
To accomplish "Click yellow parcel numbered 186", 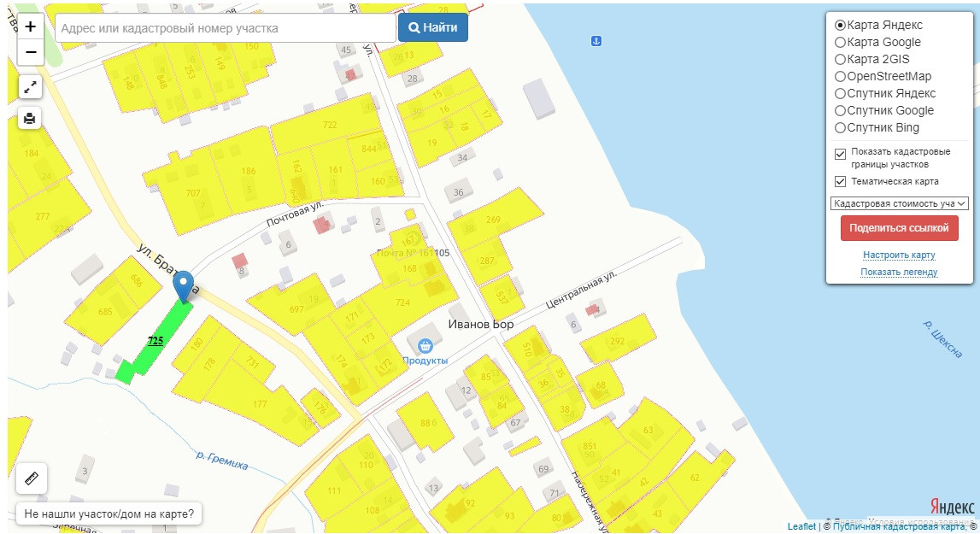I will point(248,171).
